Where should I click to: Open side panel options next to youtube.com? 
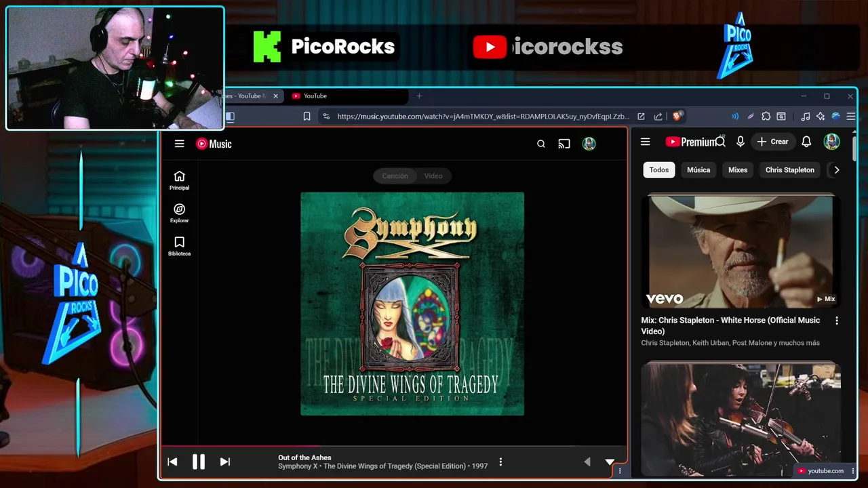coord(853,470)
